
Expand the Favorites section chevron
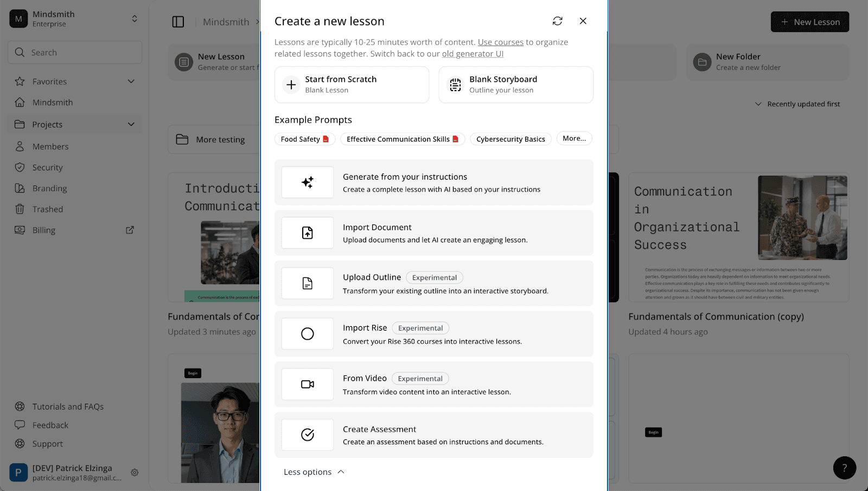[131, 81]
